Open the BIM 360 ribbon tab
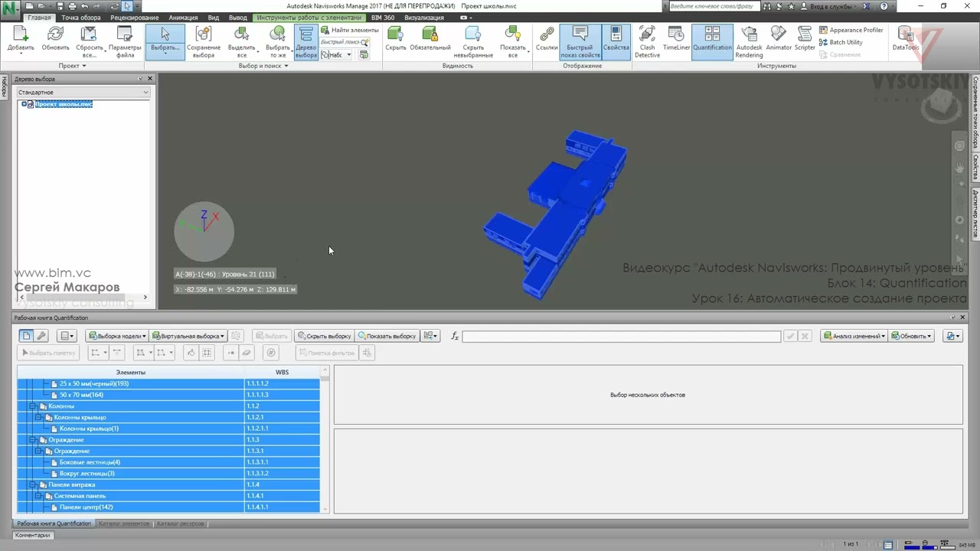Image resolution: width=980 pixels, height=551 pixels. 383,18
